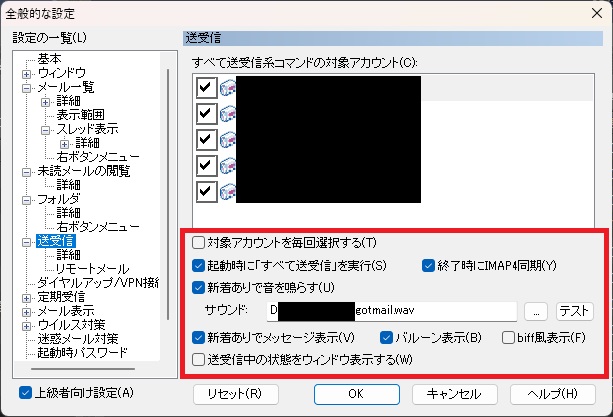
Task: Select 表示範囲 settings item
Action: point(80,115)
